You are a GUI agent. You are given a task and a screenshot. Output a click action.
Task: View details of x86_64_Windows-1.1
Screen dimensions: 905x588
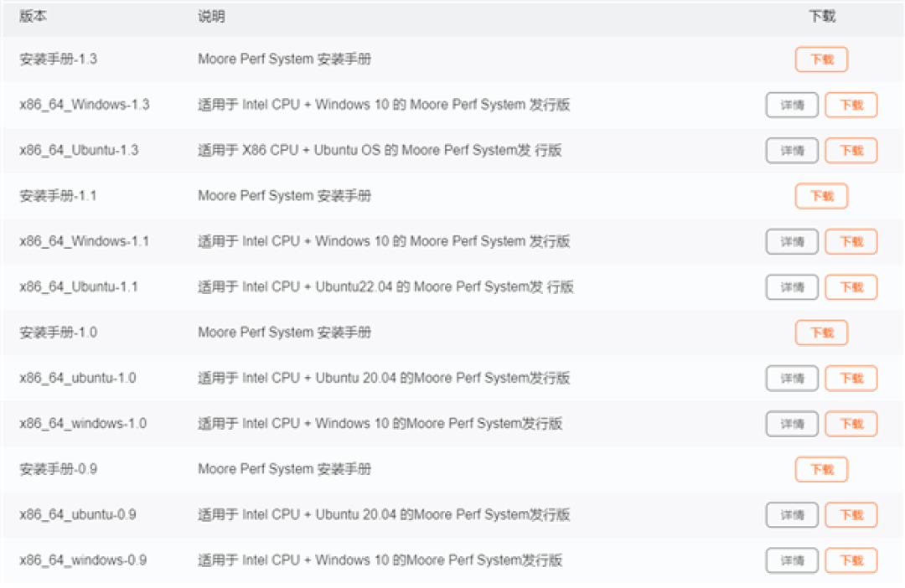[791, 241]
